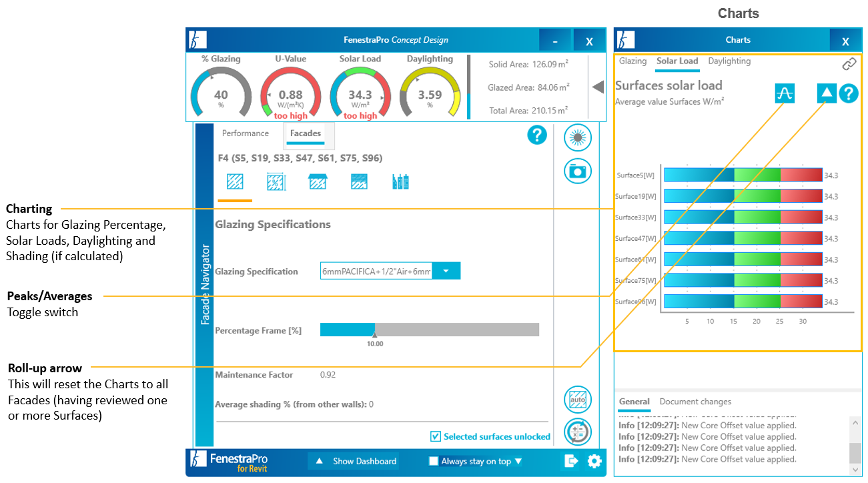Open the Daylighting chart tab
The height and width of the screenshot is (483, 868).
(729, 61)
